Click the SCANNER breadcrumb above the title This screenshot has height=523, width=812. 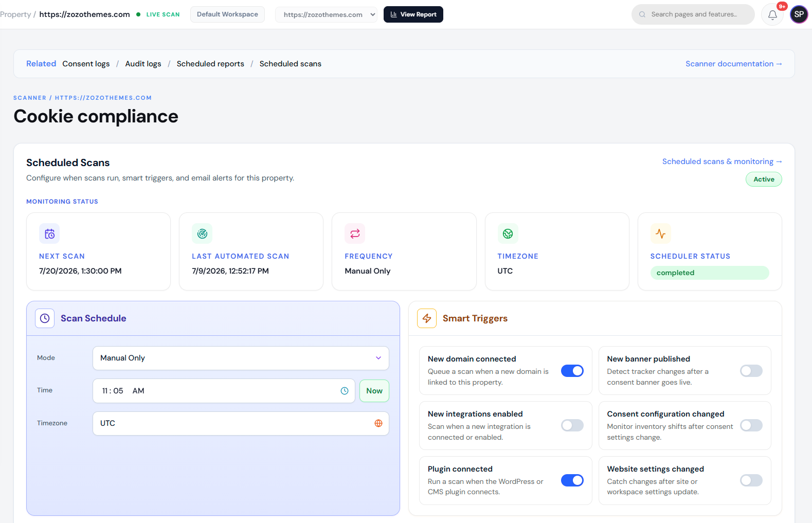pyautogui.click(x=30, y=98)
